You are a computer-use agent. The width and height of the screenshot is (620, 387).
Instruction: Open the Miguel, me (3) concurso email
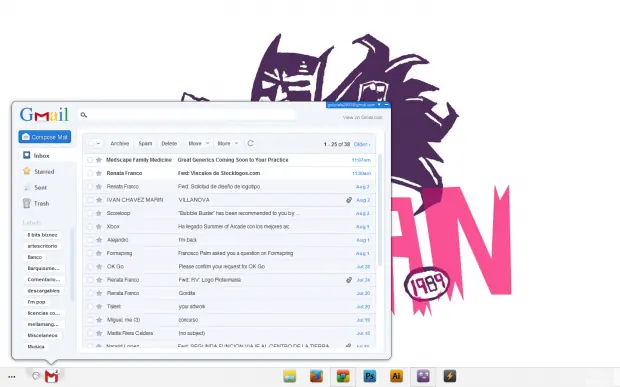229,320
